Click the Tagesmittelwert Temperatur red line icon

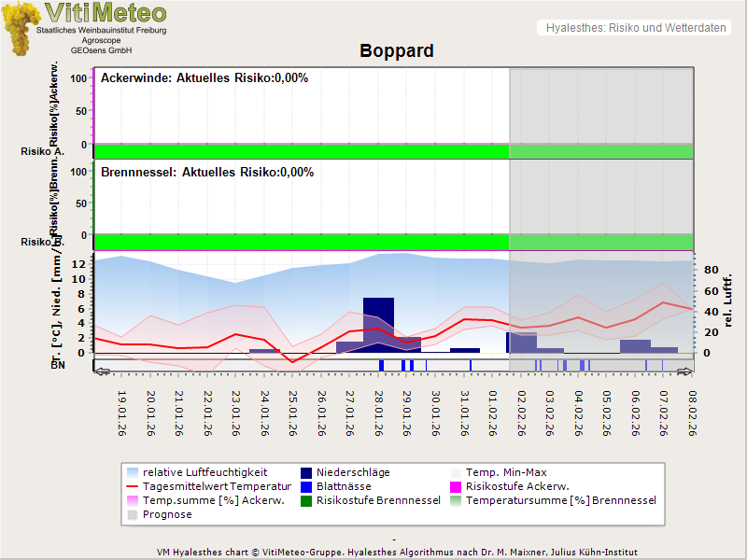pos(132,486)
